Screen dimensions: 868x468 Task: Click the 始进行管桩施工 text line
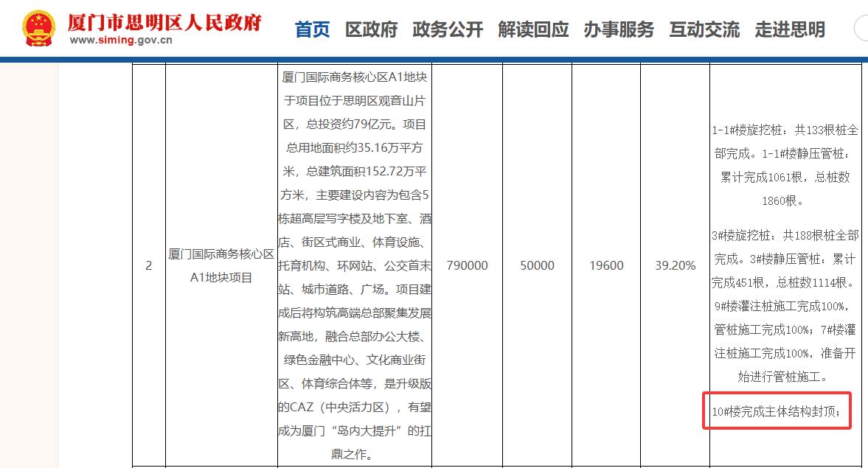pyautogui.click(x=782, y=377)
